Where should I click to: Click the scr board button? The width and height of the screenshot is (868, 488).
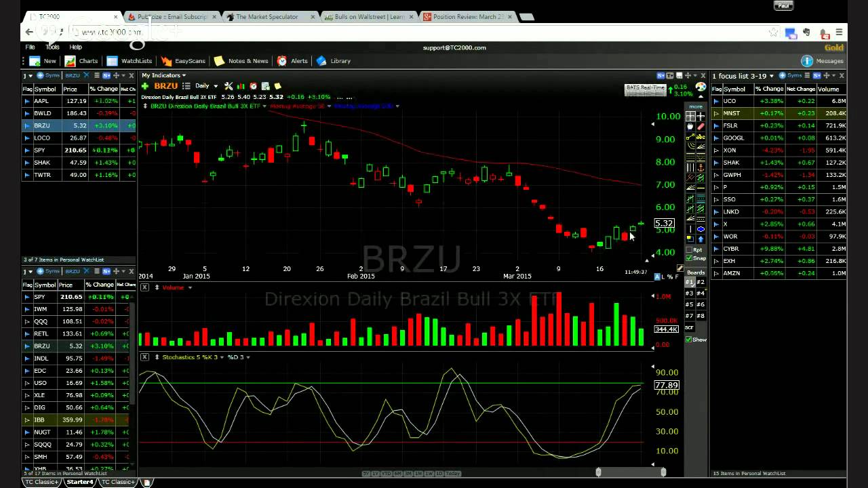coord(690,327)
